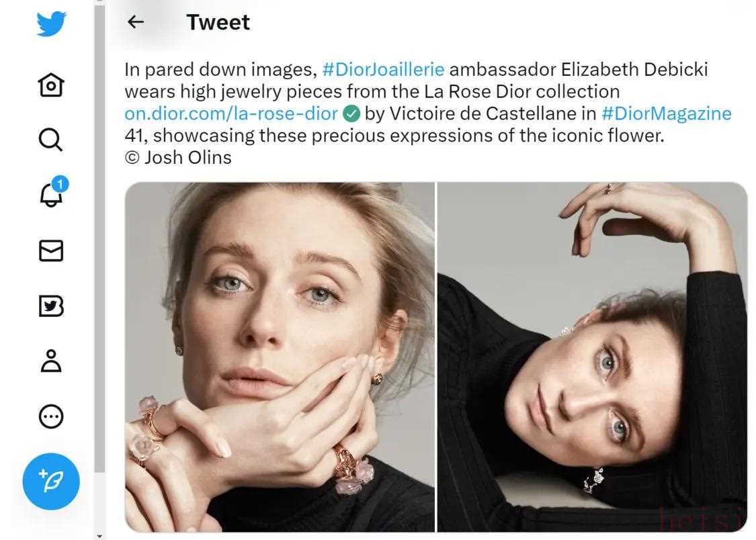
Task: Compose a new tweet with blue button
Action: 51,481
